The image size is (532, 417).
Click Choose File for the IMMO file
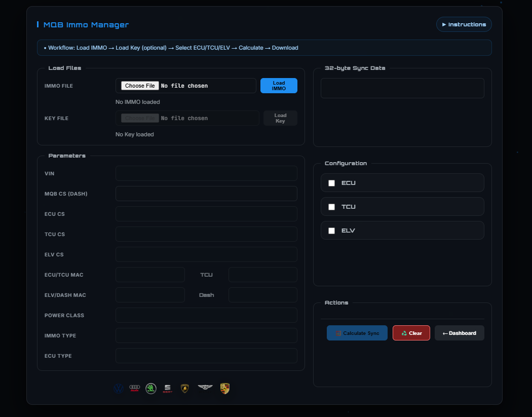pyautogui.click(x=139, y=85)
